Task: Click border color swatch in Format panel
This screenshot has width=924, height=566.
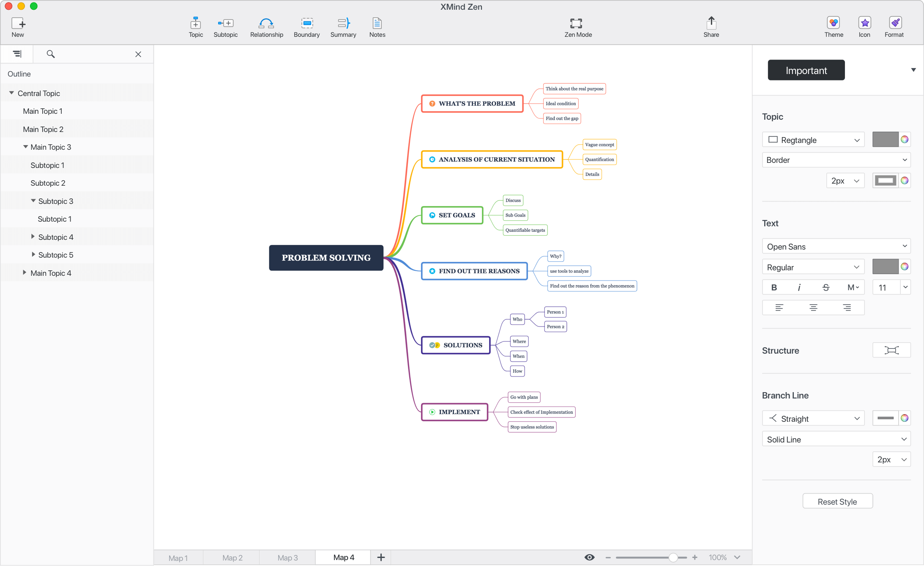Action: click(x=885, y=180)
